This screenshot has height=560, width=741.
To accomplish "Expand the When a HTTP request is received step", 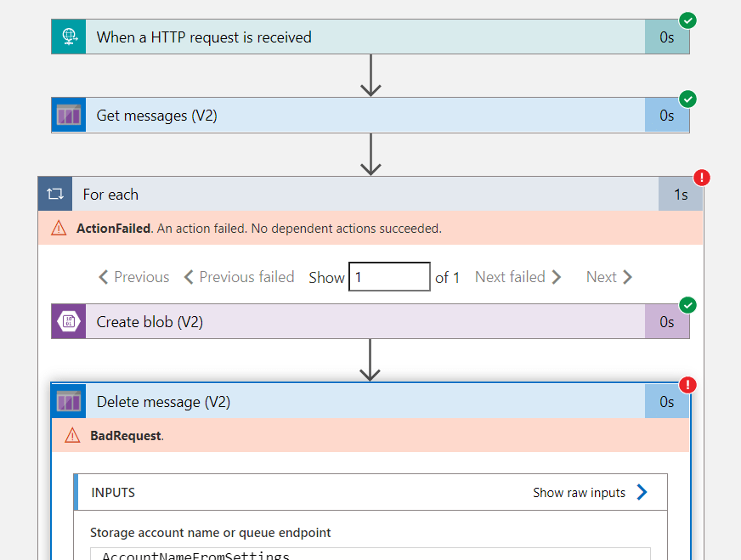I will click(365, 37).
